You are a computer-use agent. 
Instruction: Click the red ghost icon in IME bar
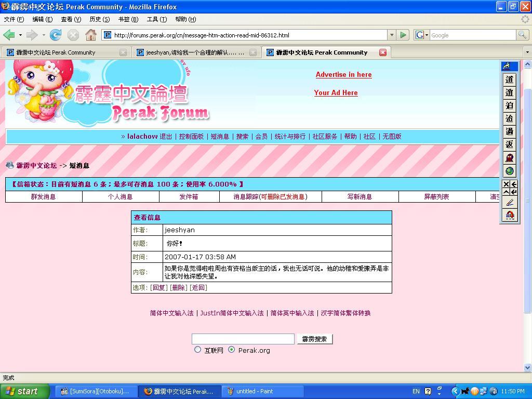[x=509, y=158]
